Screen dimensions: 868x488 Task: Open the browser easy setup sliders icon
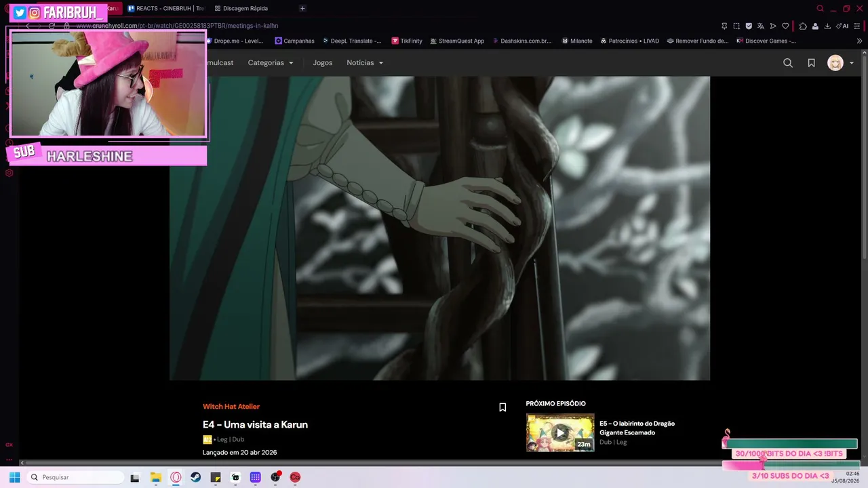[x=859, y=26]
